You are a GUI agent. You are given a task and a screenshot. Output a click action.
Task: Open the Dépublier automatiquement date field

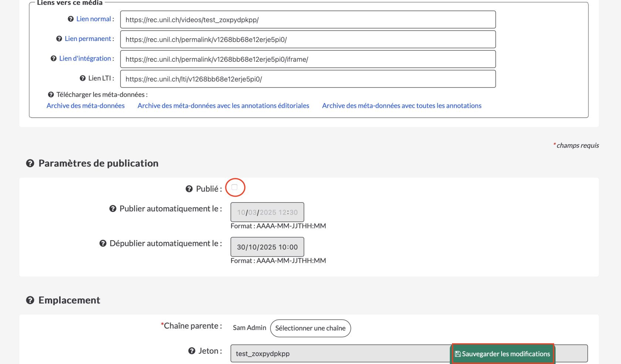267,247
